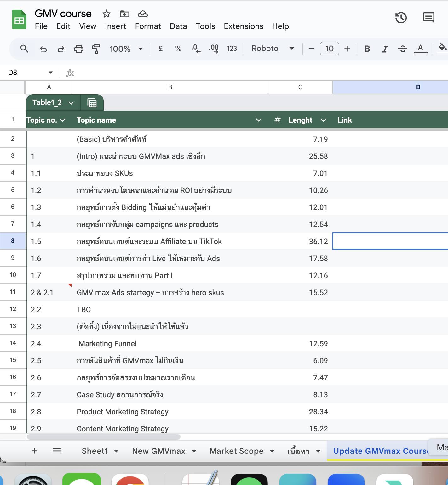The height and width of the screenshot is (485, 448).
Task: Open the text color picker
Action: click(x=420, y=49)
